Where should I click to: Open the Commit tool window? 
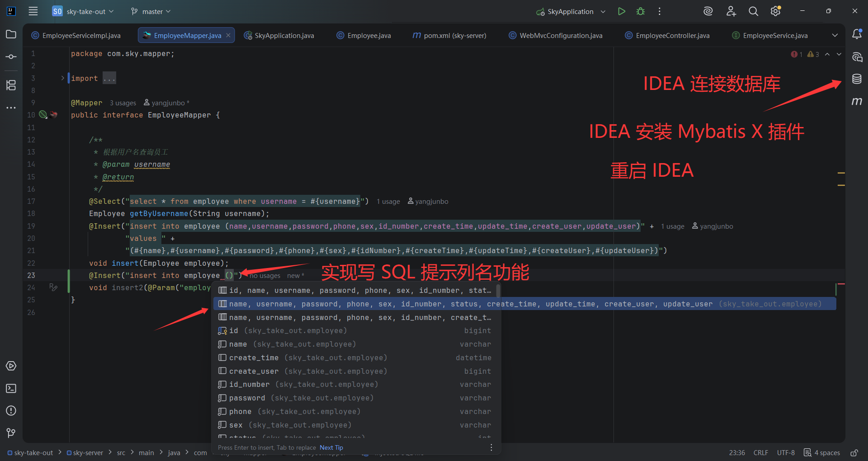(x=11, y=56)
